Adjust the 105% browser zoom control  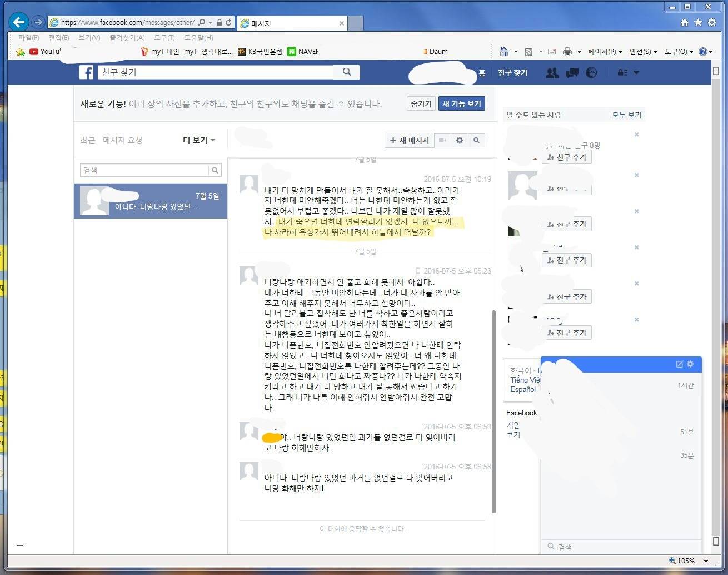687,561
